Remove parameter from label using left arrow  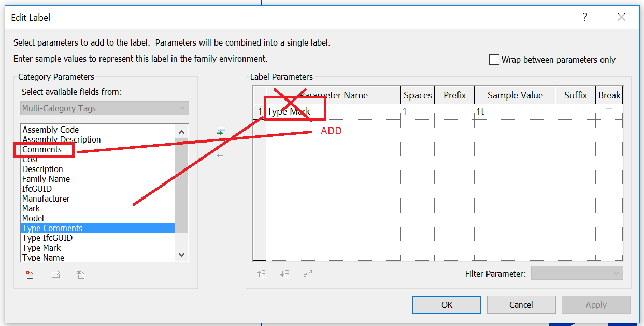pyautogui.click(x=220, y=154)
